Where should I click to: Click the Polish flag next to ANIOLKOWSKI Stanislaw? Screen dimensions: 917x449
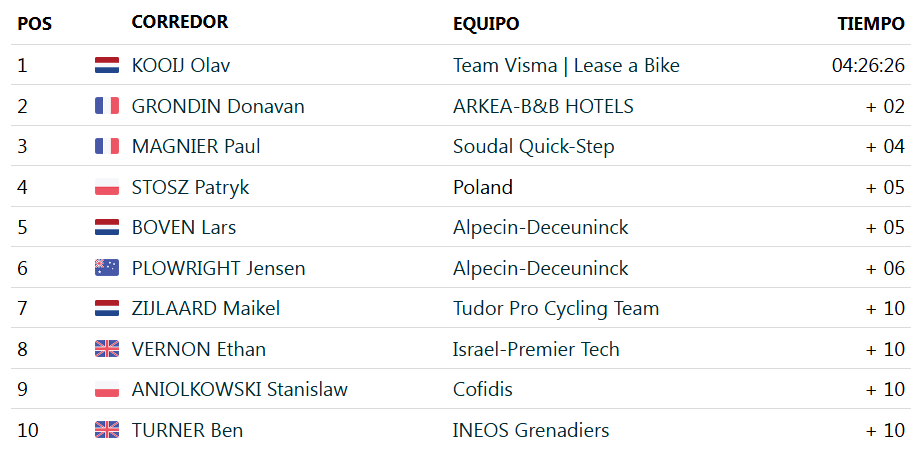click(107, 389)
